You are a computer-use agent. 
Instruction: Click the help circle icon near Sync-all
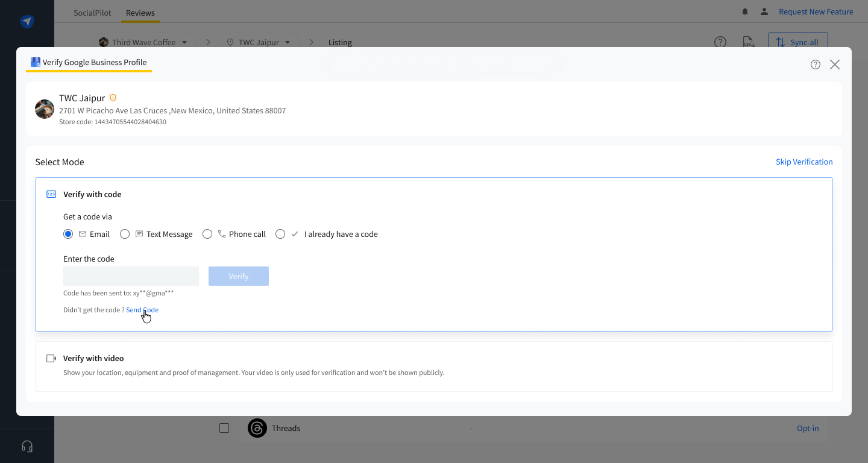tap(720, 42)
